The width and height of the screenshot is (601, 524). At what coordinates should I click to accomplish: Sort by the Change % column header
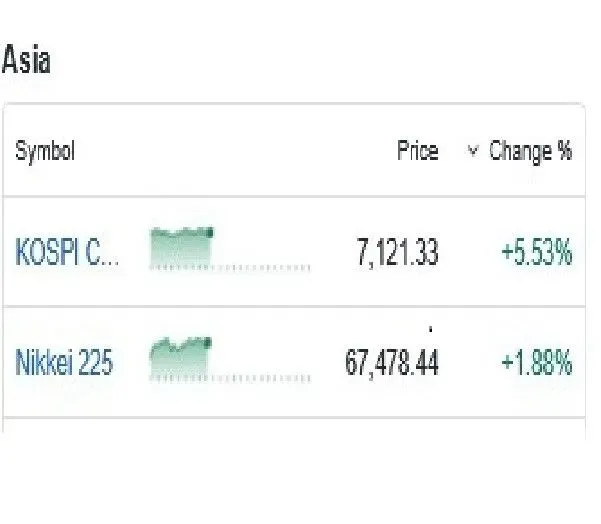coord(530,151)
